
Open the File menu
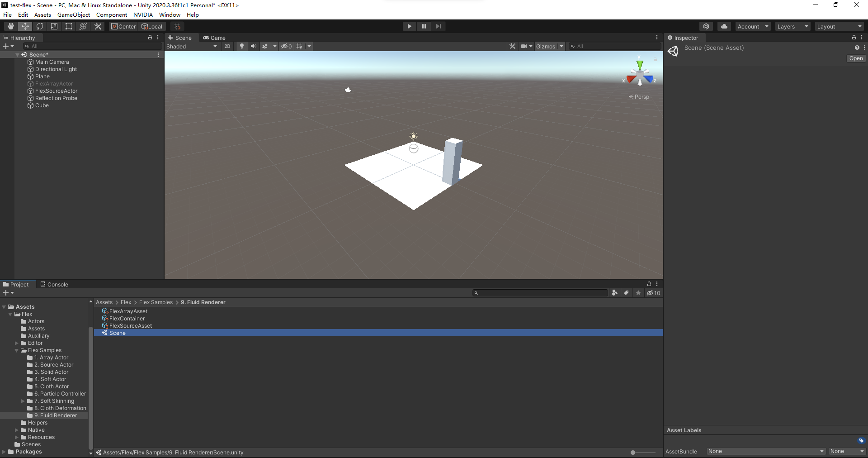[8, 14]
